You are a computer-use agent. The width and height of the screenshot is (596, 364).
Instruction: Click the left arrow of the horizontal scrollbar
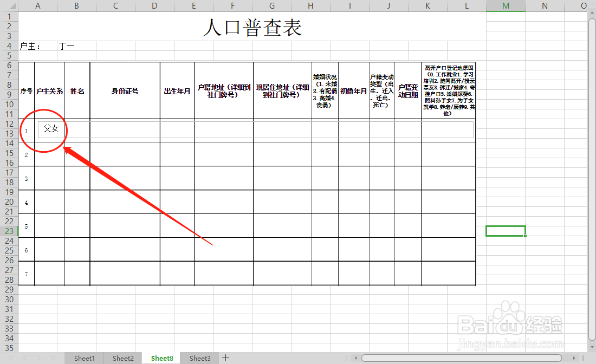(x=355, y=358)
